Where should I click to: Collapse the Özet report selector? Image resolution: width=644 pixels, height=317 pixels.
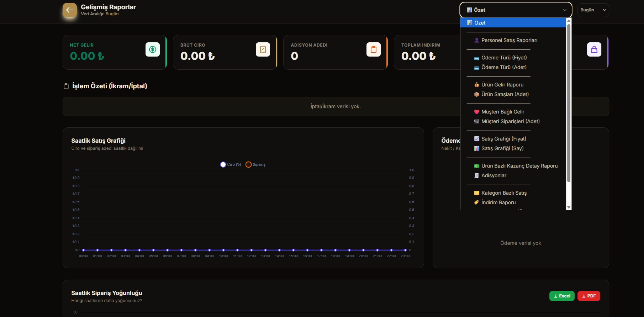[x=516, y=10]
